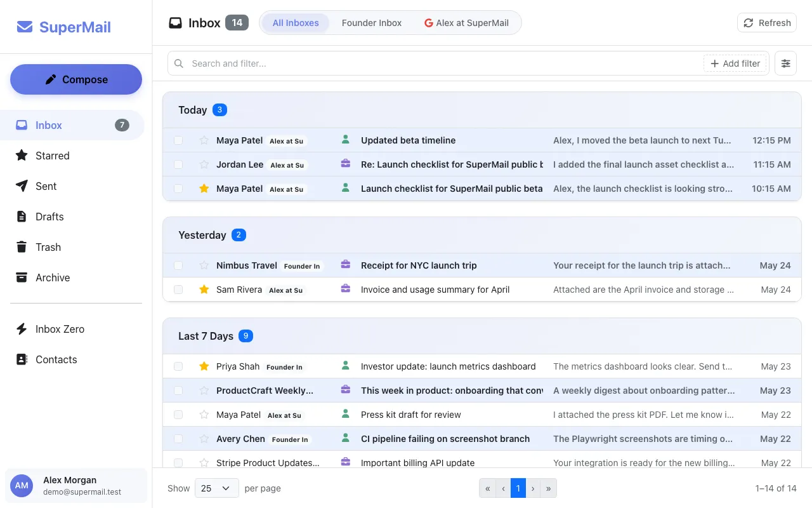Click the AM avatar of Alex Morgan

click(22, 486)
